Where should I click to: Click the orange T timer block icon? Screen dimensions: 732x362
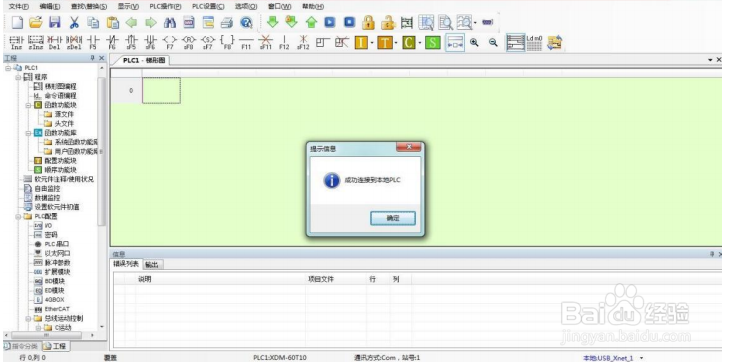pos(385,43)
